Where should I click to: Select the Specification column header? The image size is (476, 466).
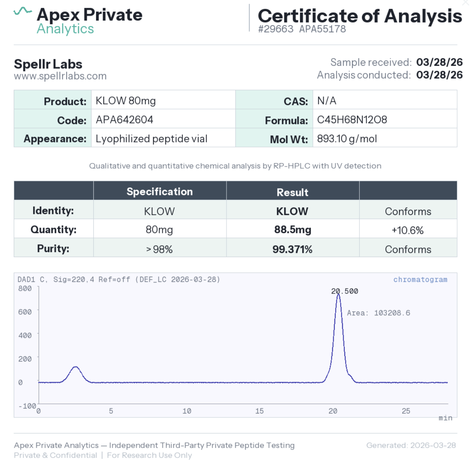(160, 191)
